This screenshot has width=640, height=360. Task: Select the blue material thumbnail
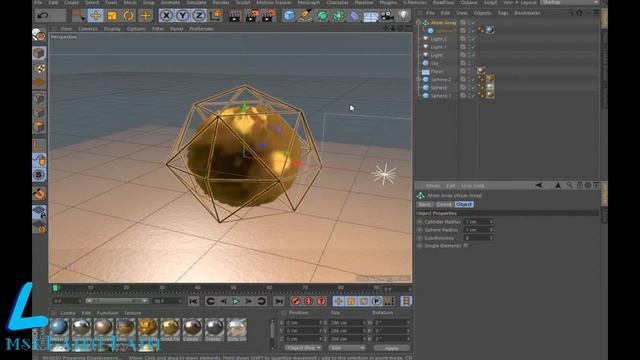(60, 328)
